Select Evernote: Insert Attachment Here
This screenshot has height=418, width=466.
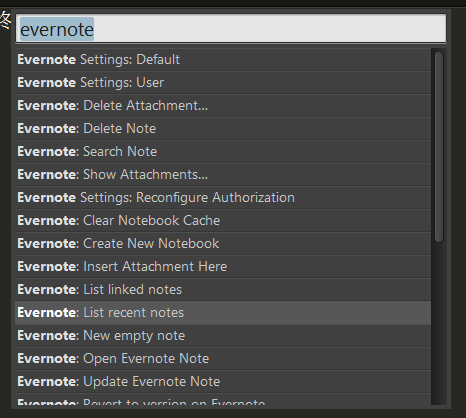[223, 266]
